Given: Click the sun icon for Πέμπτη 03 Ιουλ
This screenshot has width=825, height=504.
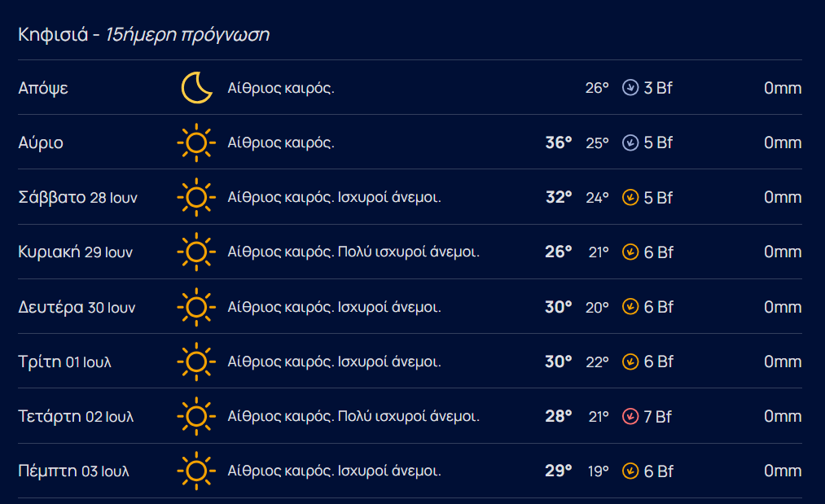Looking at the screenshot, I should 196,471.
